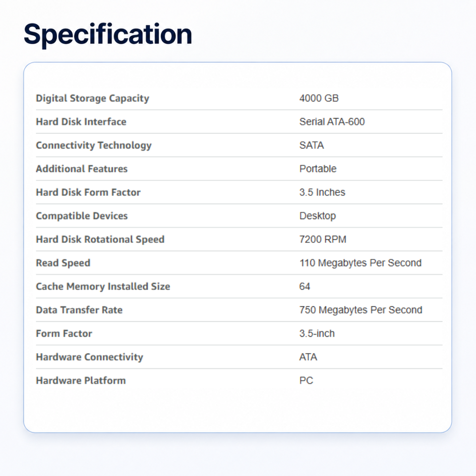Viewport: 476px width, 476px height.
Task: Select the Hard Disk Form Factor label
Action: pos(88,192)
